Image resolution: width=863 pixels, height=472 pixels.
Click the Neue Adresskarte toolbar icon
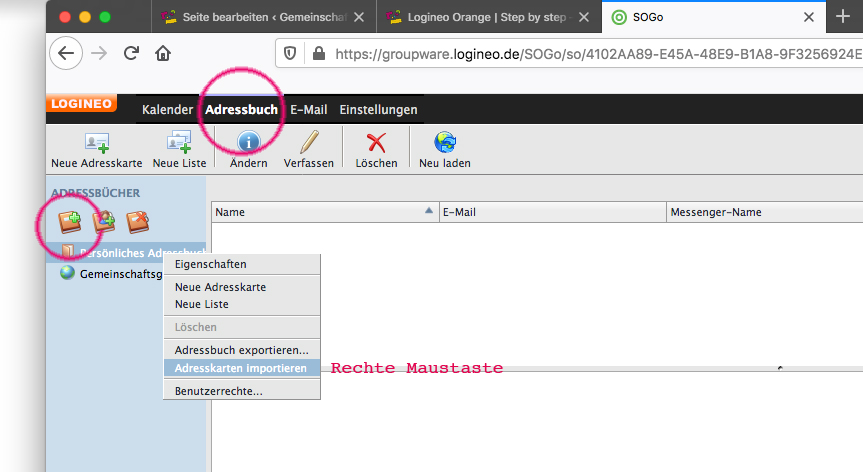[96, 142]
